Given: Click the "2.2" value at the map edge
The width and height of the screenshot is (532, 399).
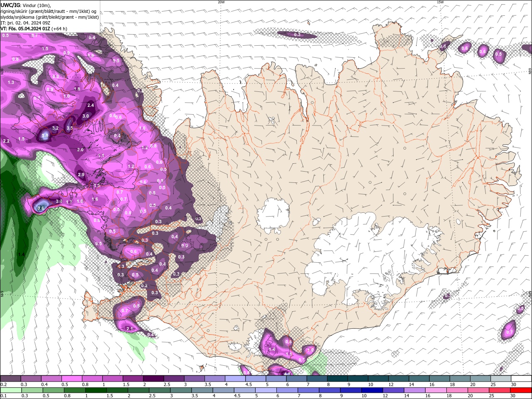Looking at the screenshot, I should [6, 141].
